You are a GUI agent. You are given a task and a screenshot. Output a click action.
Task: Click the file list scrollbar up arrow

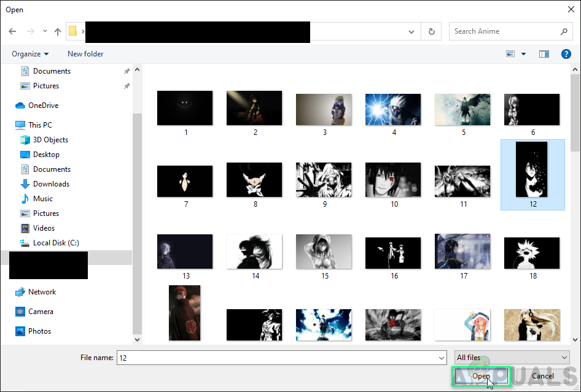(575, 69)
